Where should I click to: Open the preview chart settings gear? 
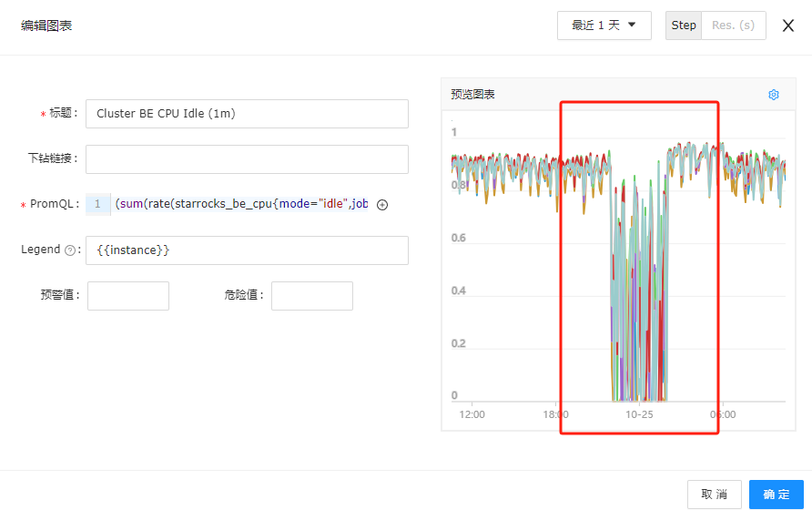pyautogui.click(x=773, y=95)
